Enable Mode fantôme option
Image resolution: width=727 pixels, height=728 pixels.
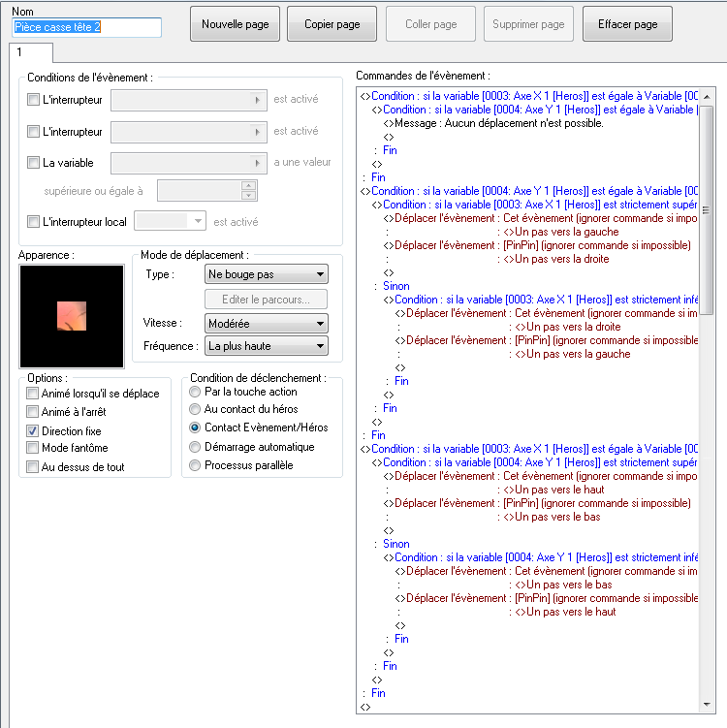pyautogui.click(x=32, y=448)
